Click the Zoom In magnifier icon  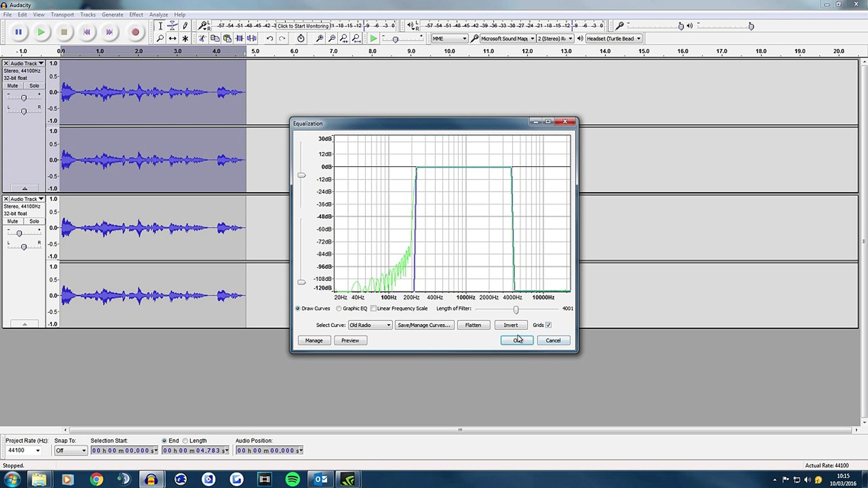pyautogui.click(x=319, y=38)
